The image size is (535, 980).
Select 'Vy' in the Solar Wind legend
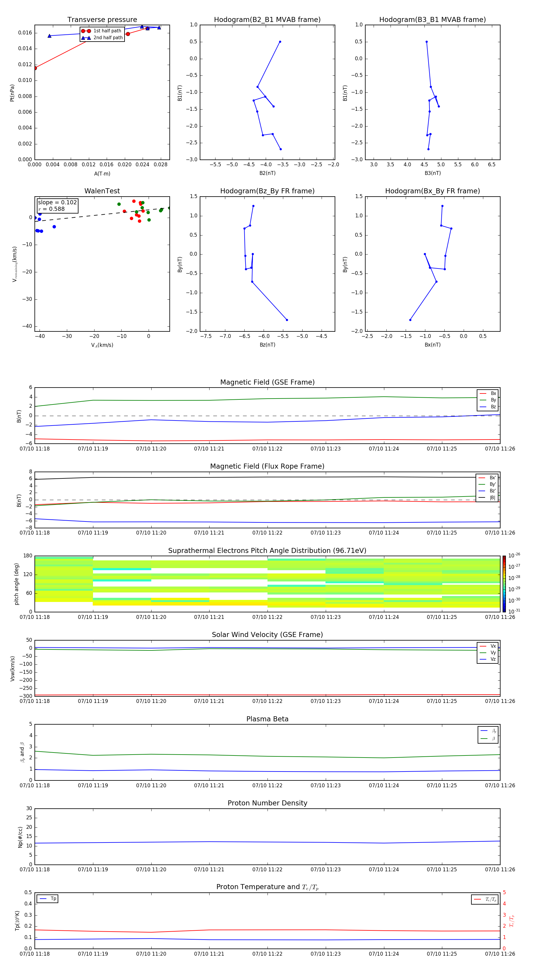point(488,653)
